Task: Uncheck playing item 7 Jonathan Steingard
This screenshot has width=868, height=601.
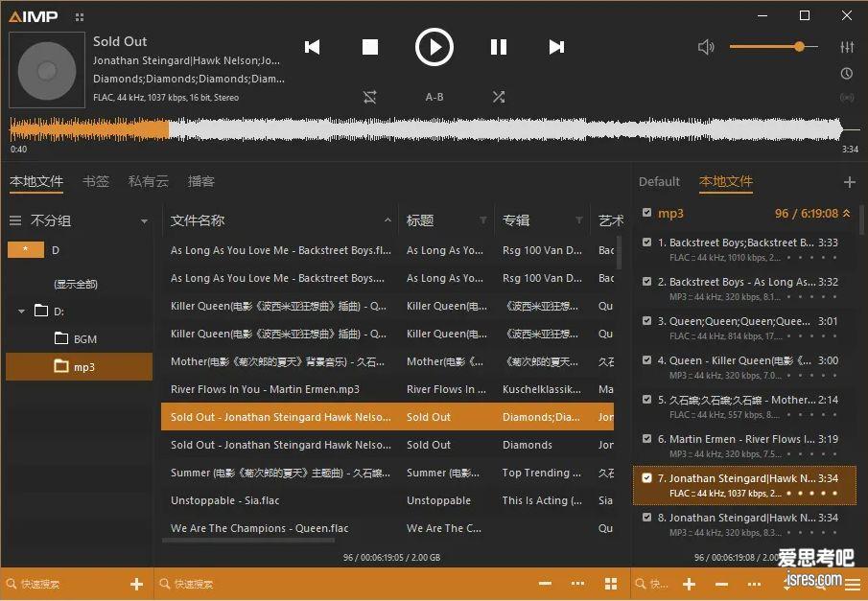Action: (646, 477)
